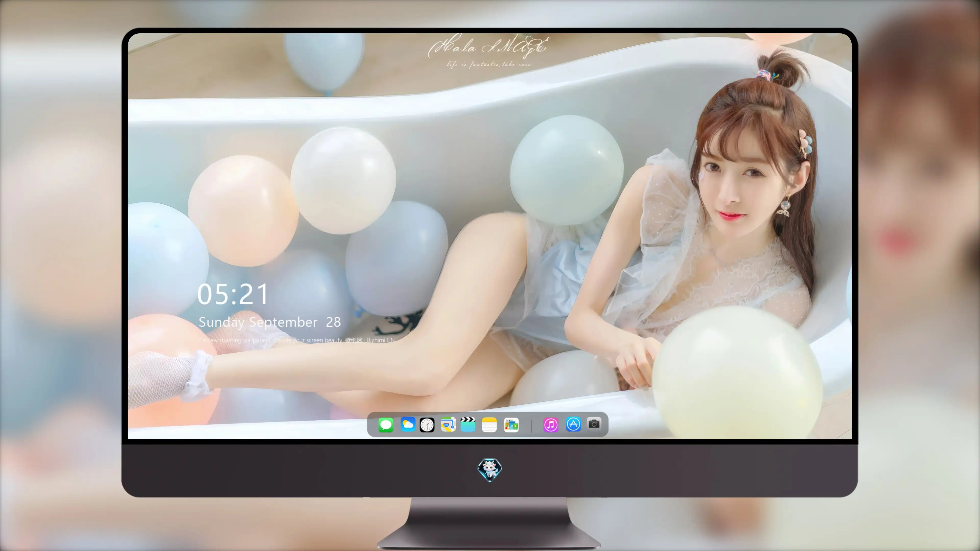Open the Messages app in the dock
Screen dimensions: 980x551
386,425
